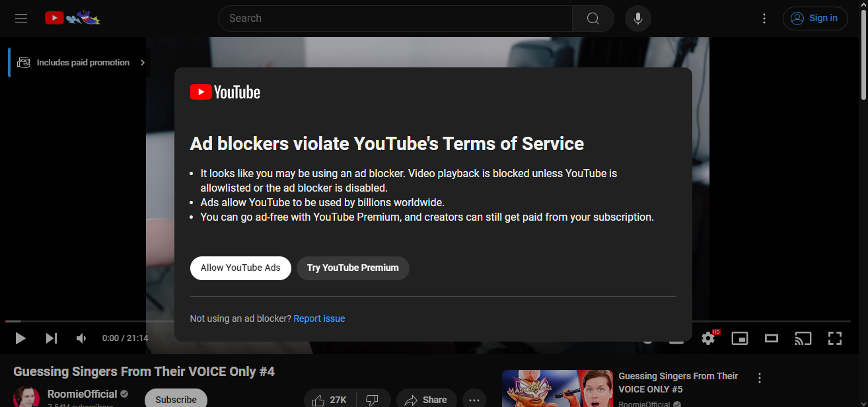Open the header three-dot settings menu
868x407 pixels.
[764, 18]
